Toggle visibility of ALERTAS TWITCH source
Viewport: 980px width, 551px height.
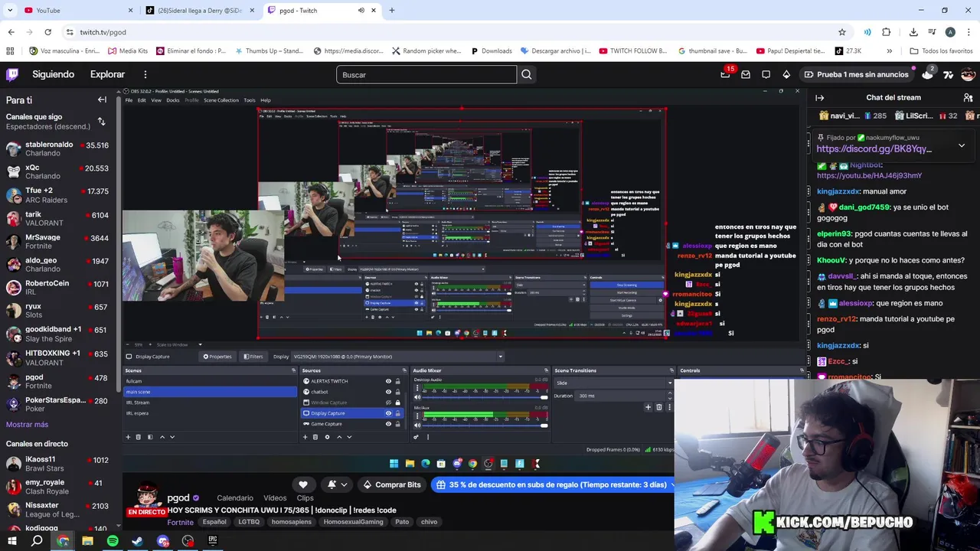[388, 381]
